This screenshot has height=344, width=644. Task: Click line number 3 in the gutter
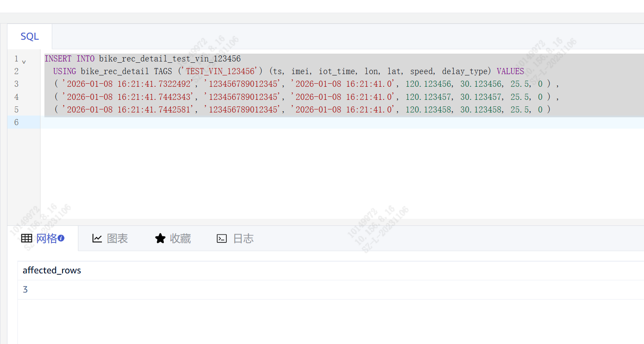click(x=17, y=84)
